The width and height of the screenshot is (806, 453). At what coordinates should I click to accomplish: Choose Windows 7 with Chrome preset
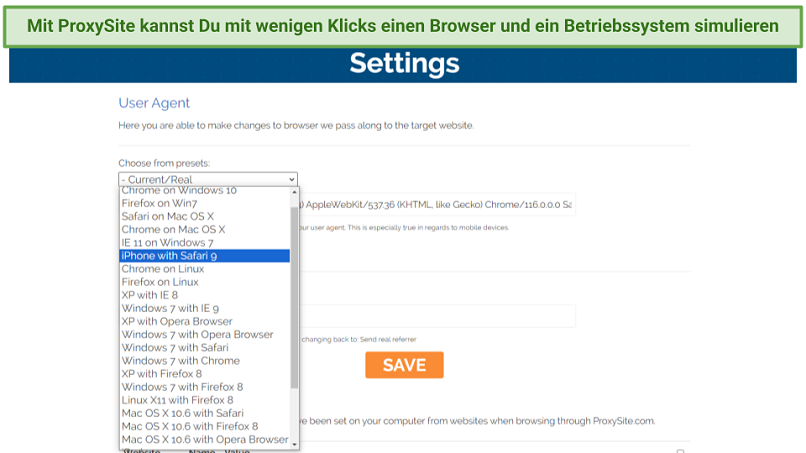[x=181, y=360]
